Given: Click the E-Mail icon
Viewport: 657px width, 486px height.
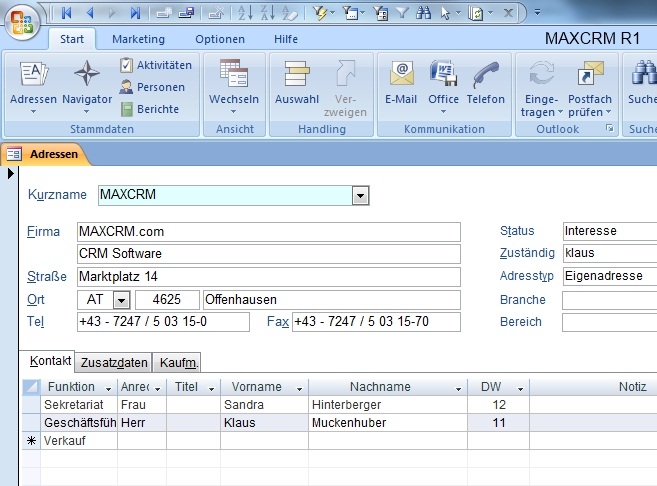Looking at the screenshot, I should (400, 75).
